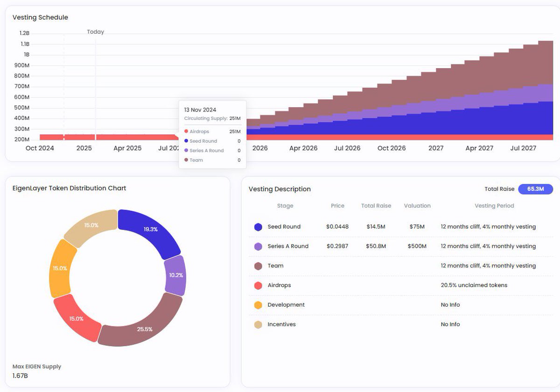Click the Jul 2027 x-axis label
Screen dimensions: 560x392
pos(523,148)
